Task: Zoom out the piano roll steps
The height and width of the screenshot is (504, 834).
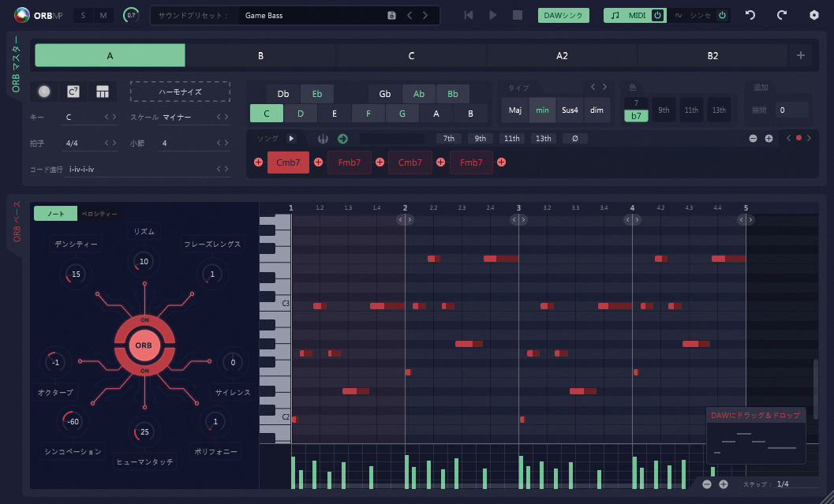Action: pyautogui.click(x=707, y=484)
